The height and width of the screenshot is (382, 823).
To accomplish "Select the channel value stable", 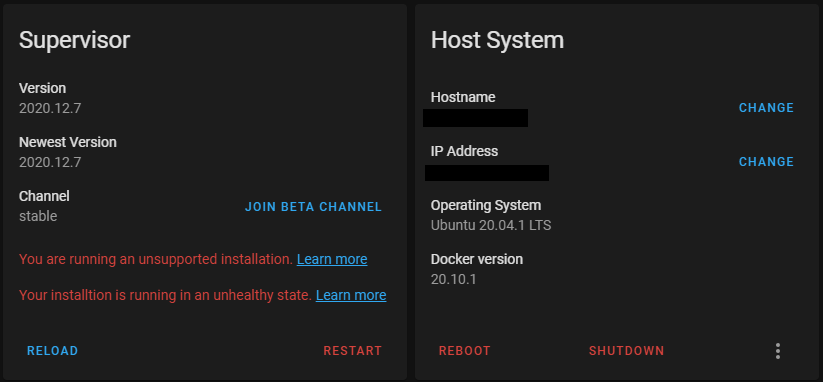I will [38, 216].
